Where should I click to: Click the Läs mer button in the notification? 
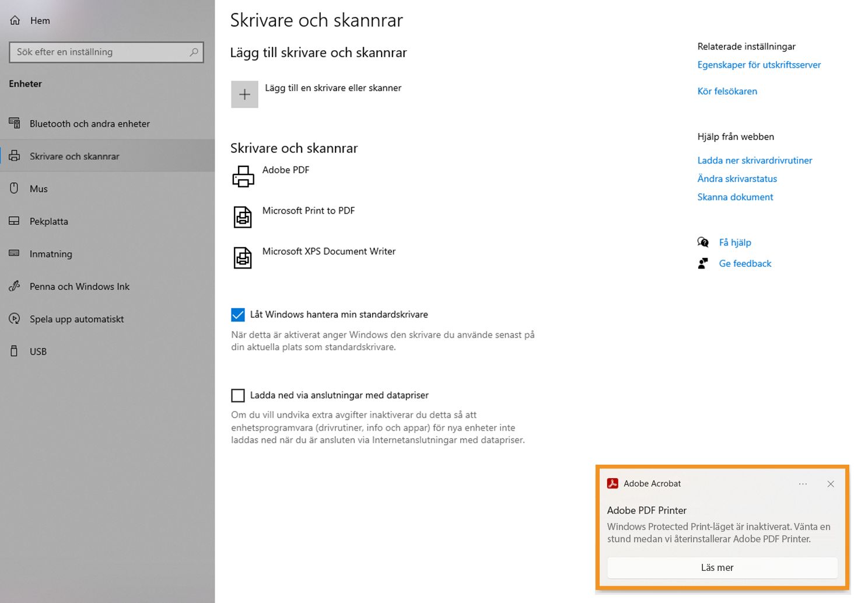click(x=722, y=567)
